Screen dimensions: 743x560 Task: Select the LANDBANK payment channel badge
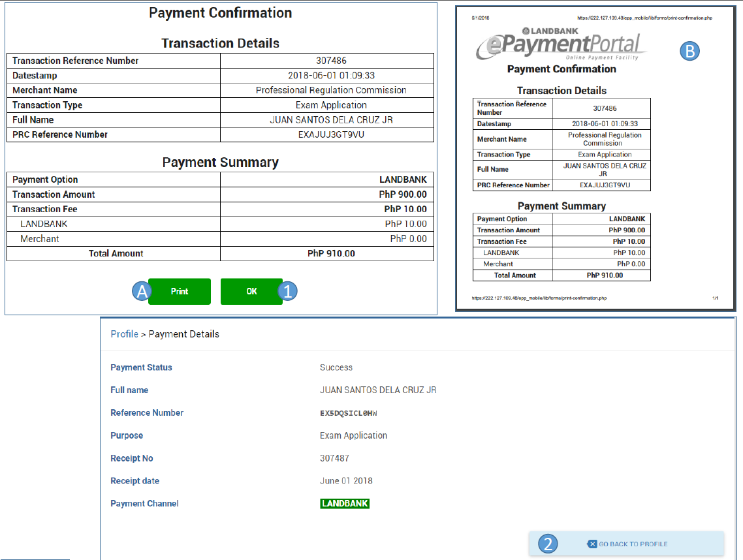(345, 503)
